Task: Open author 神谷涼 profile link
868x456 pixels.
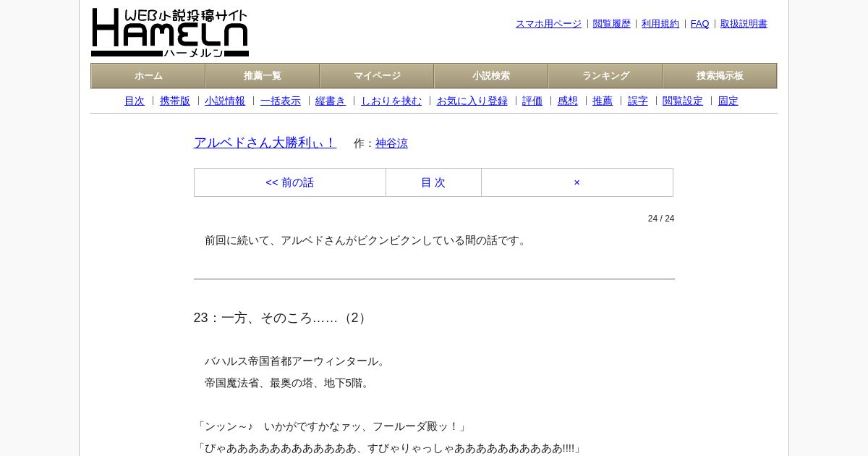Action: tap(391, 143)
